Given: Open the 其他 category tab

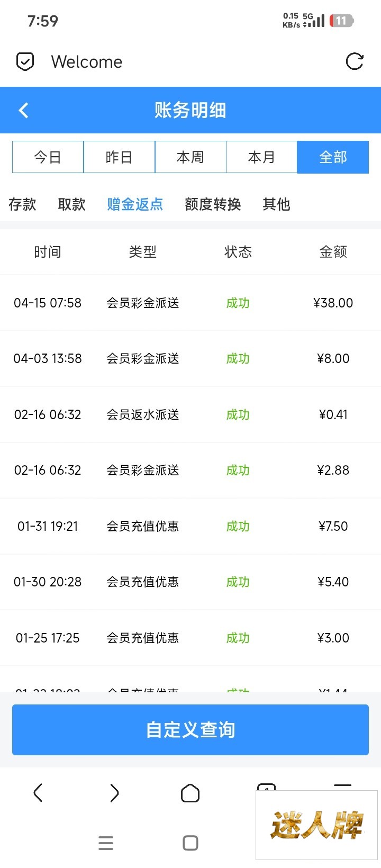Looking at the screenshot, I should pyautogui.click(x=276, y=204).
